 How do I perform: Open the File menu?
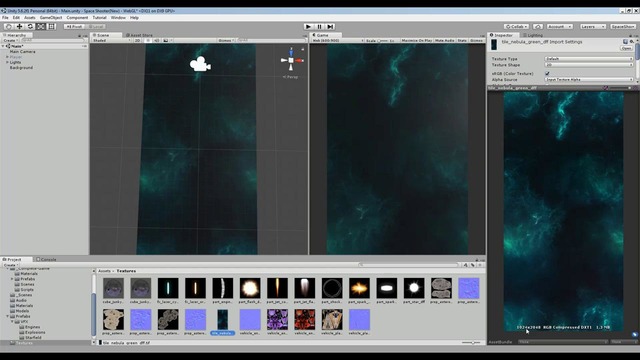pyautogui.click(x=5, y=18)
